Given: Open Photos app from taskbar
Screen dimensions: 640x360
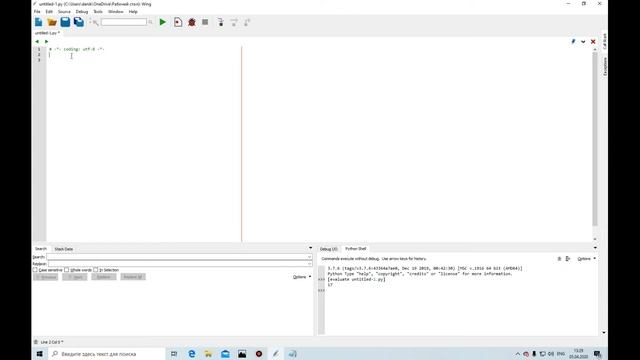Looking at the screenshot, I should [x=242, y=354].
